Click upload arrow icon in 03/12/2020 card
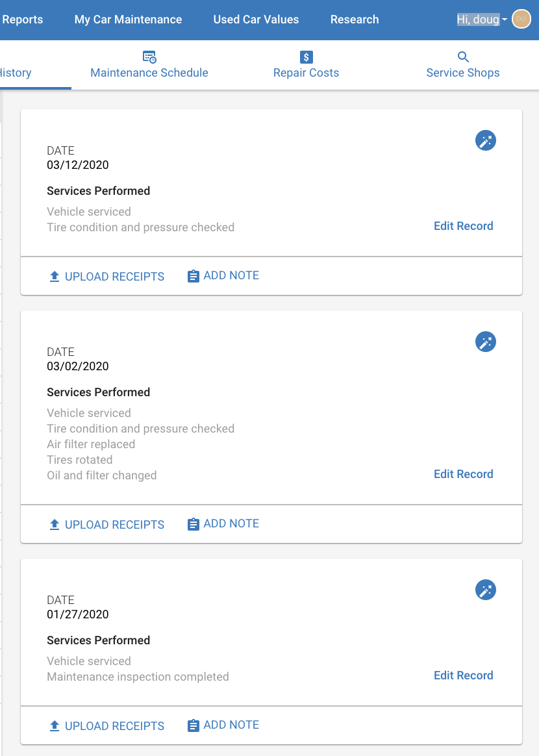Screen dimensions: 539x756 click(x=55, y=276)
